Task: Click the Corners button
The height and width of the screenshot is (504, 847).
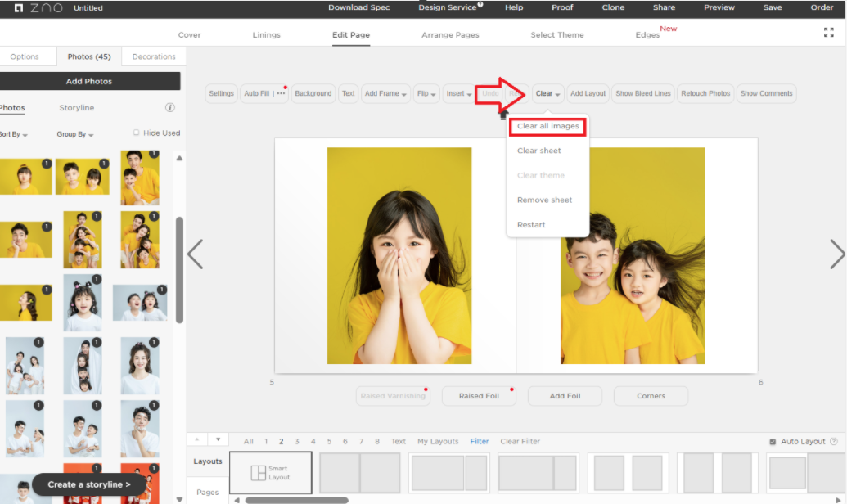Action: tap(651, 396)
